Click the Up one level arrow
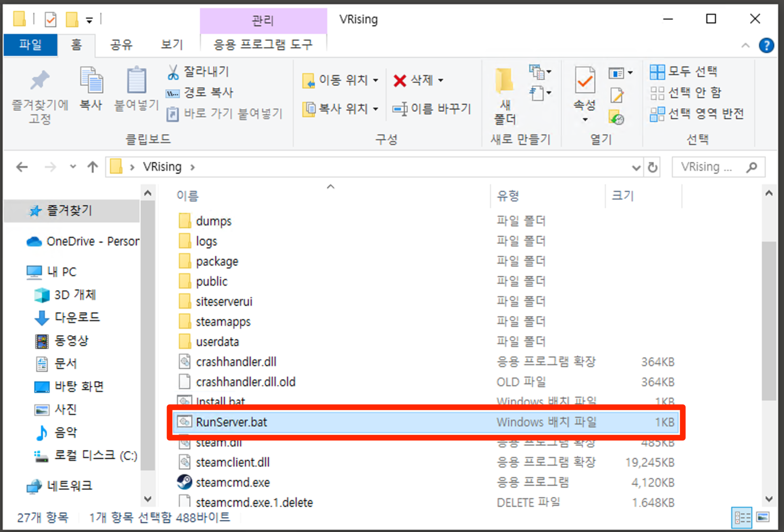 pos(93,167)
